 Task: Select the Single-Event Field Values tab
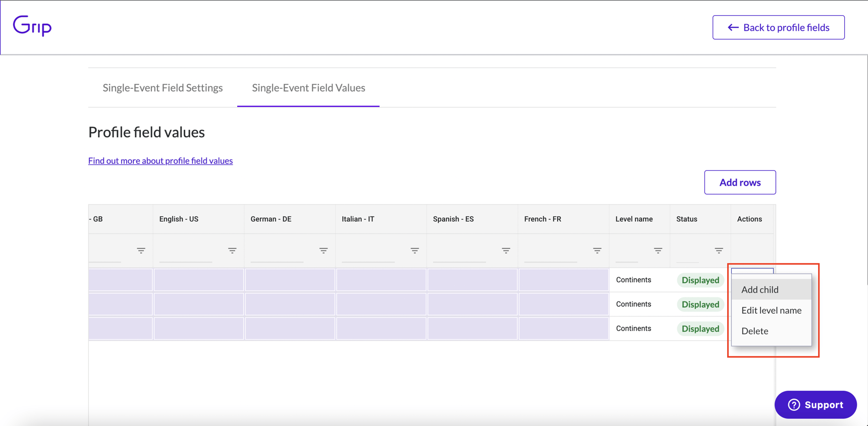(308, 88)
